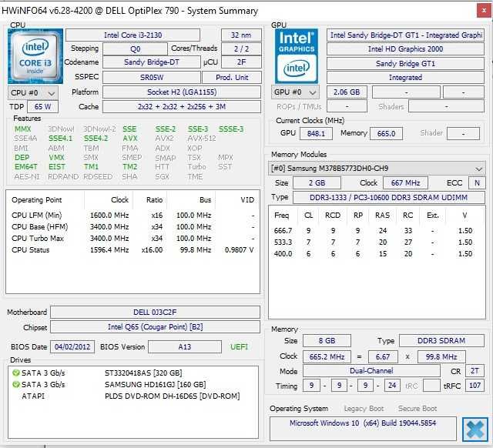
Task: Click the Intel Graphics GPU logo
Action: (x=296, y=56)
